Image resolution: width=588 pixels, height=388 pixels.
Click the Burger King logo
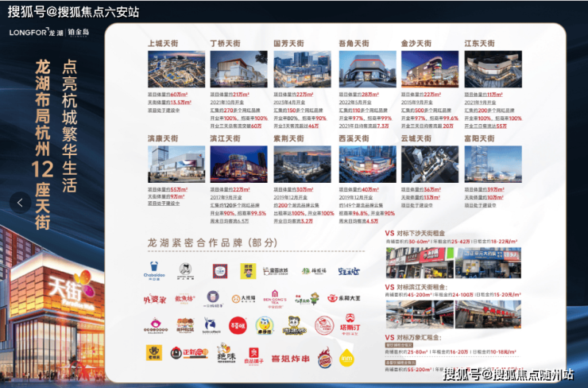click(x=325, y=355)
